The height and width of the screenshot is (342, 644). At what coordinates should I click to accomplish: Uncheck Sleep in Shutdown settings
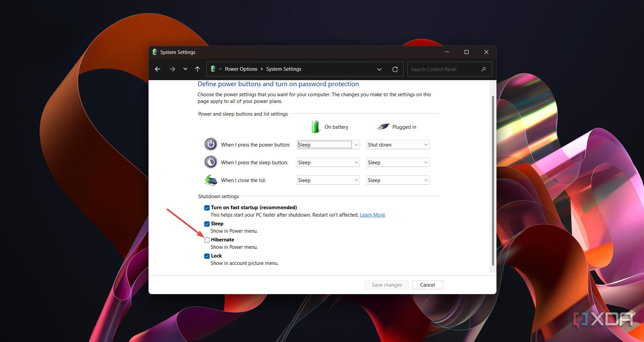[x=207, y=224]
